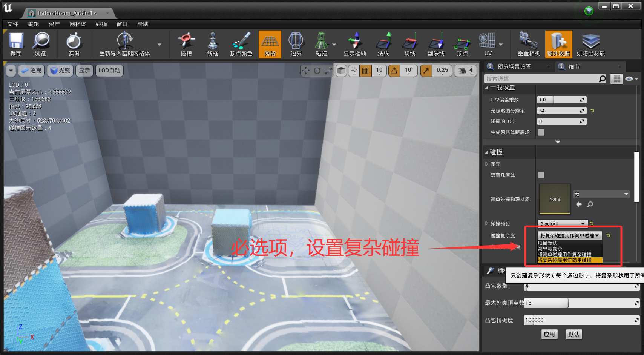
Task: Toggle UV channel display icon
Action: [488, 44]
